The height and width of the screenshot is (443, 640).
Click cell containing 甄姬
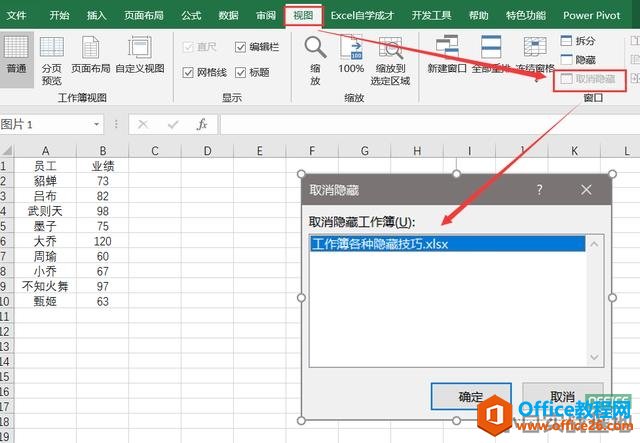[x=45, y=301]
